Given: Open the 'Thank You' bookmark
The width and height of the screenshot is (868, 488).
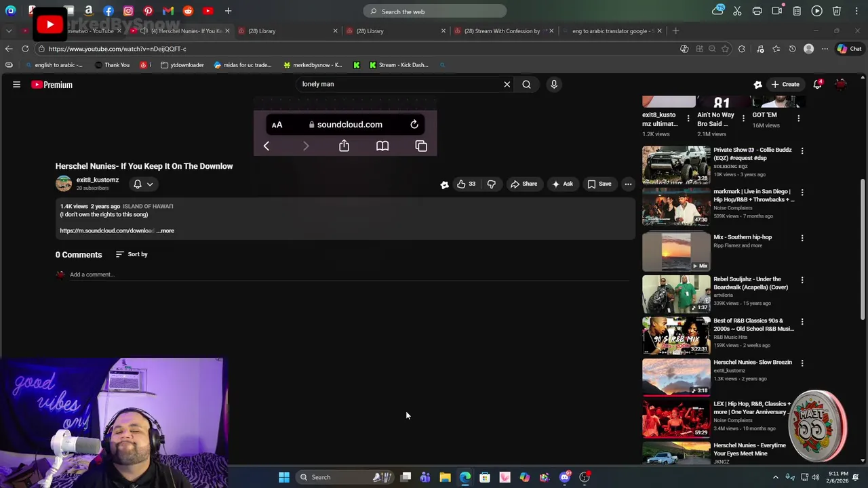Looking at the screenshot, I should [x=112, y=65].
